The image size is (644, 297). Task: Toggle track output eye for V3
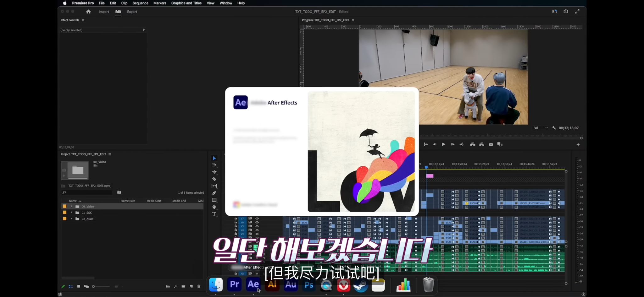tap(257, 234)
